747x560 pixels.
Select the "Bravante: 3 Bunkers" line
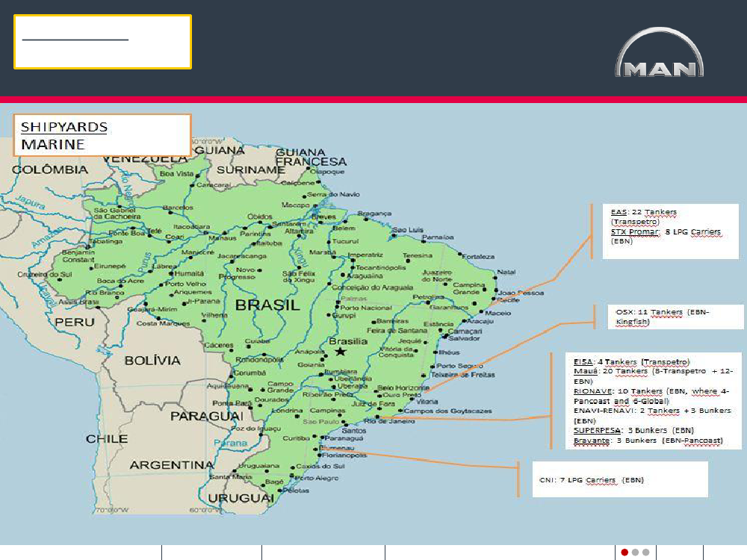(648, 441)
